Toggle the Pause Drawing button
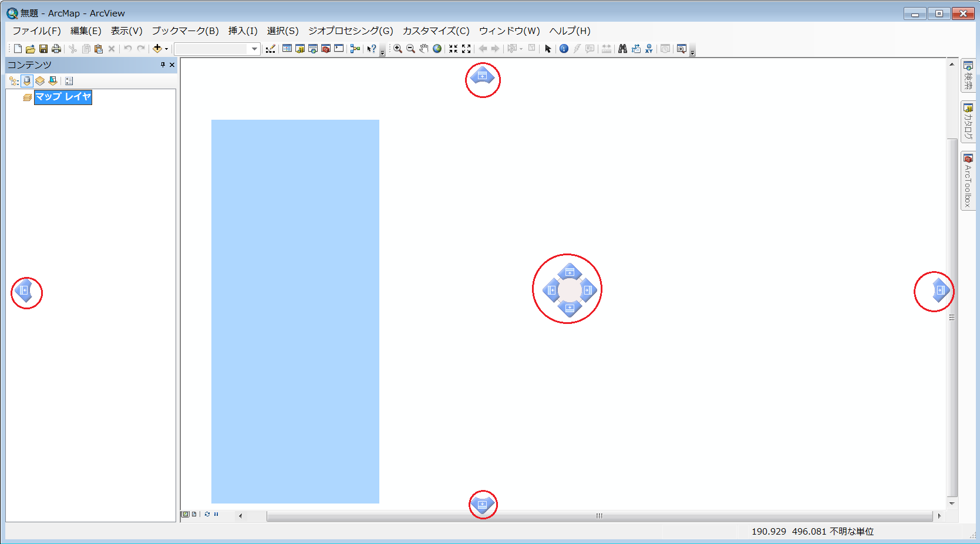980x544 pixels. pyautogui.click(x=216, y=514)
